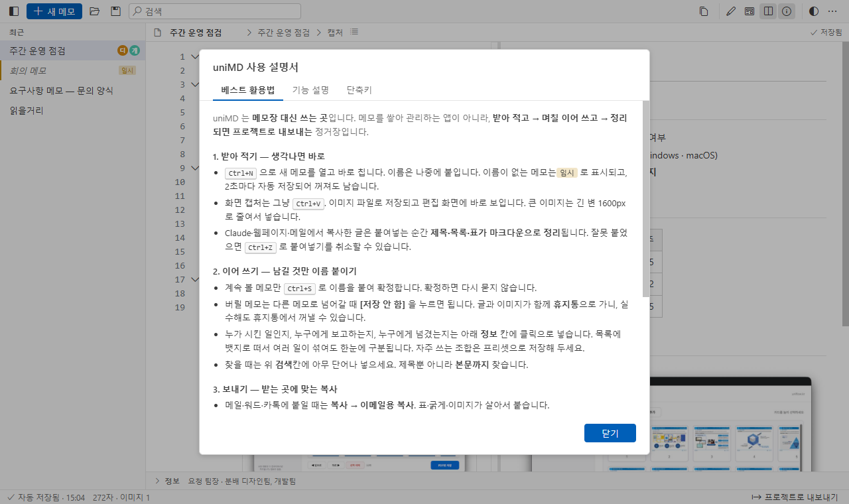This screenshot has height=504, width=849.
Task: Open 요구사항 메모 — 문의 양식 note
Action: 72,90
